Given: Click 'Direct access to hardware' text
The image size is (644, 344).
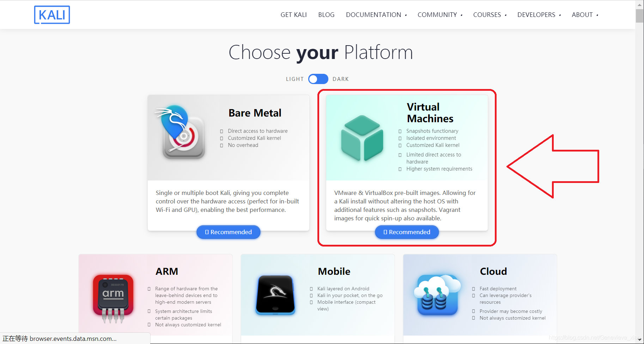Looking at the screenshot, I should (258, 131).
